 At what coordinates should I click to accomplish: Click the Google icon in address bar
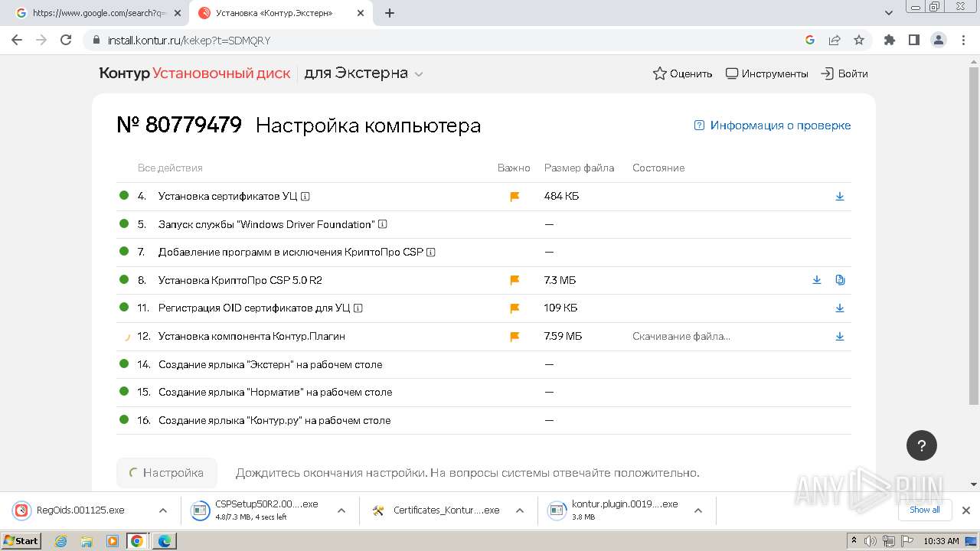(810, 40)
